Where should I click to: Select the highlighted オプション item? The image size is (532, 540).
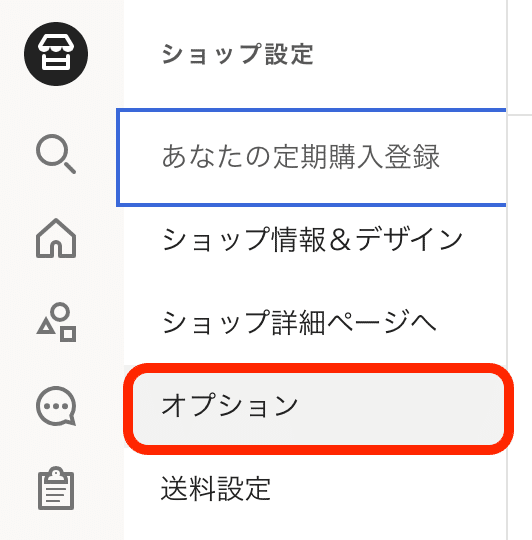click(318, 409)
